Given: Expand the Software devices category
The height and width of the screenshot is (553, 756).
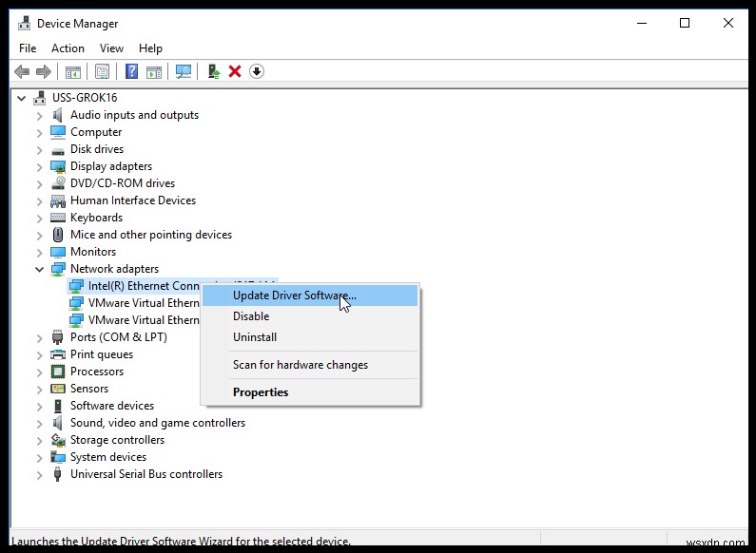Looking at the screenshot, I should 40,406.
